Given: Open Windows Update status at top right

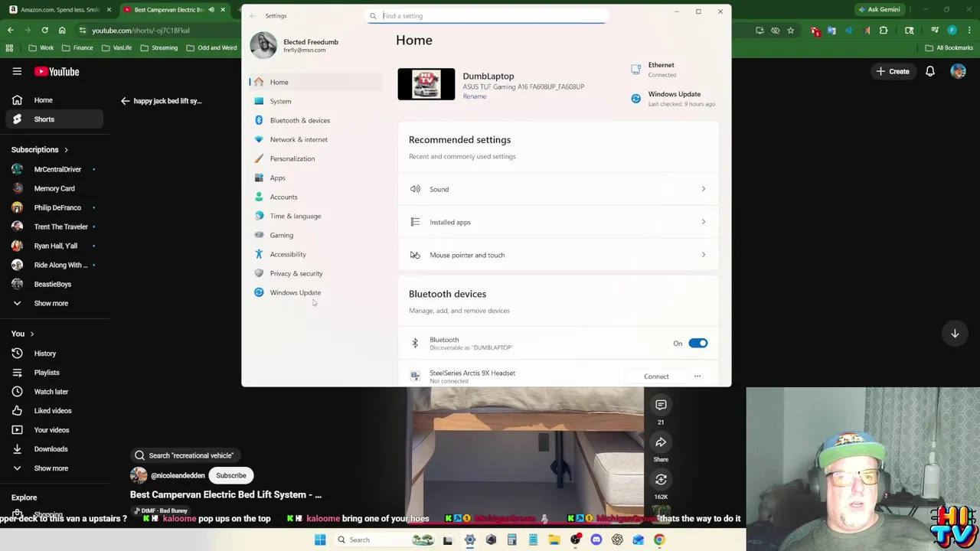Looking at the screenshot, I should tap(674, 98).
